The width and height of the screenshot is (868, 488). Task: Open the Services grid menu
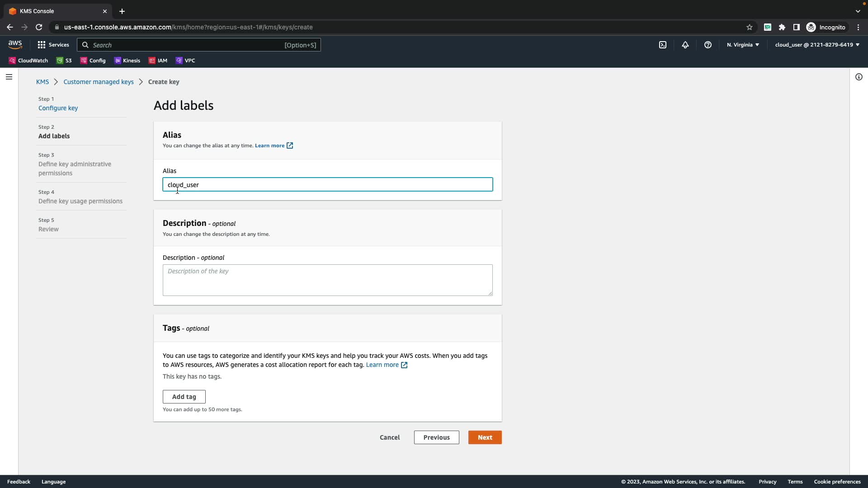pos(53,45)
